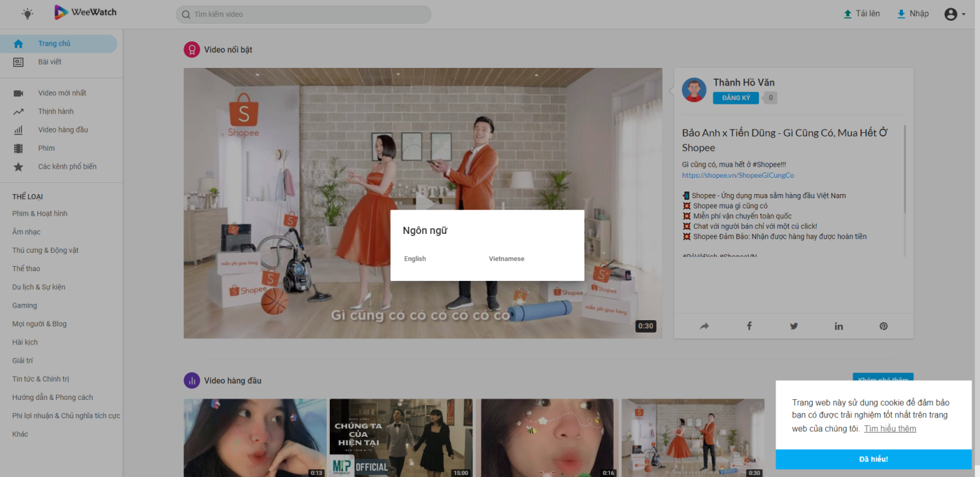The height and width of the screenshot is (477, 980).
Task: Post the video to LinkedIn
Action: click(838, 325)
